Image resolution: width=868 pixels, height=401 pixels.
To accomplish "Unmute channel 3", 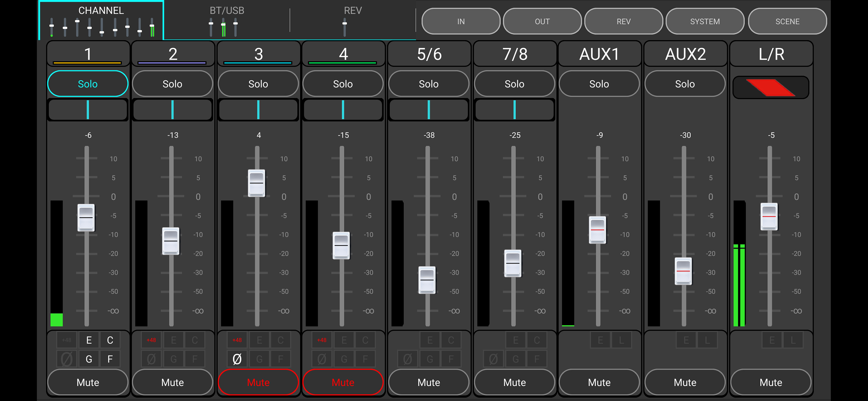I will click(x=258, y=382).
